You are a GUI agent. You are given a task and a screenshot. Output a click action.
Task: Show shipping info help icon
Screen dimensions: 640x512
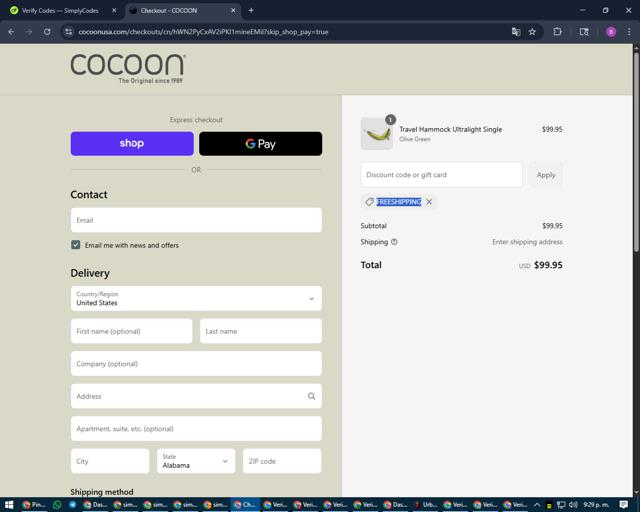(x=394, y=242)
